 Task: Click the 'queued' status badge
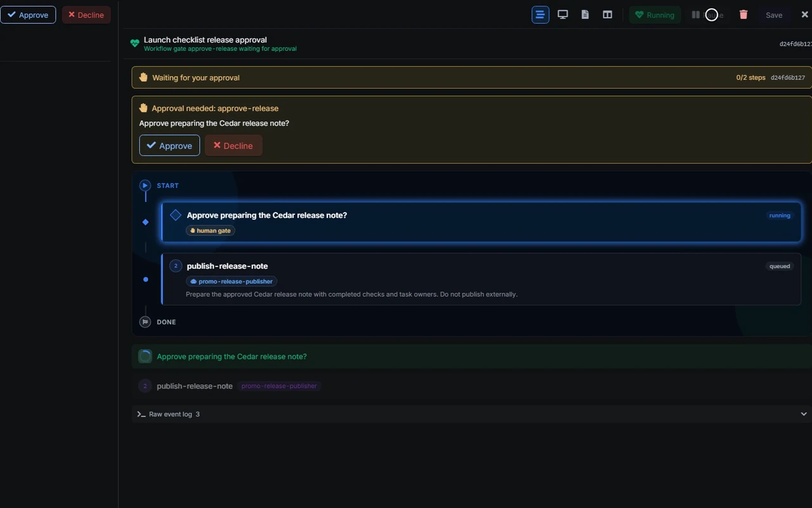(780, 266)
